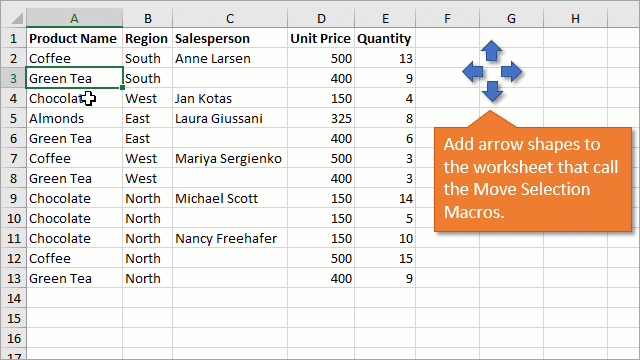
Task: Click the Nancy Freehafer cell
Action: point(230,238)
